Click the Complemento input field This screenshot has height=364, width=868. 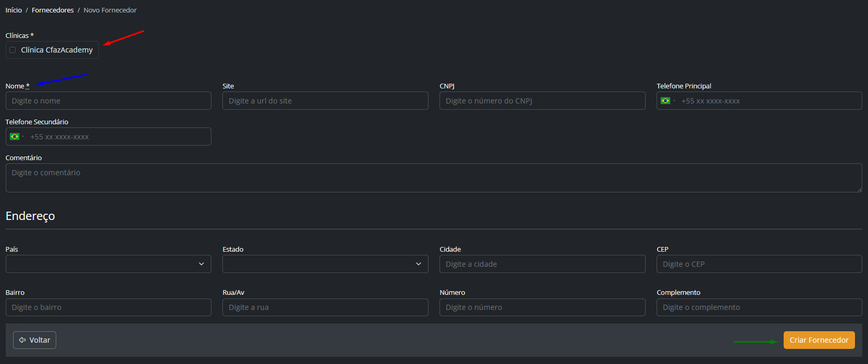759,307
